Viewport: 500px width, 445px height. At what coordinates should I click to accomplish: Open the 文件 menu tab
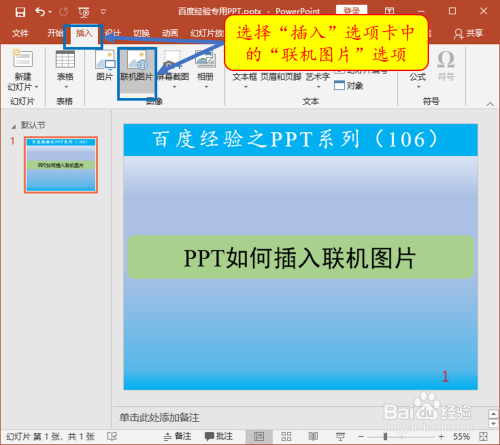click(20, 33)
